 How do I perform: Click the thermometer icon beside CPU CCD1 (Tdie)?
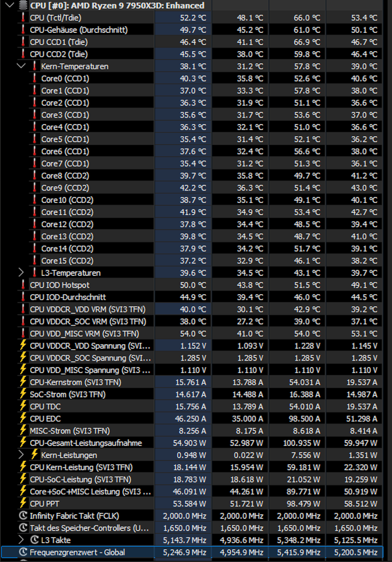coord(23,42)
